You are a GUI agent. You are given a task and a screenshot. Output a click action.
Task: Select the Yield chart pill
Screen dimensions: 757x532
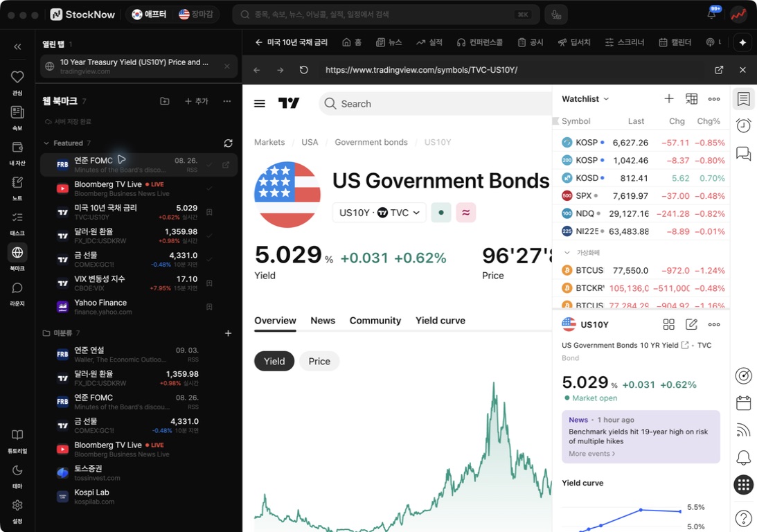(x=274, y=361)
